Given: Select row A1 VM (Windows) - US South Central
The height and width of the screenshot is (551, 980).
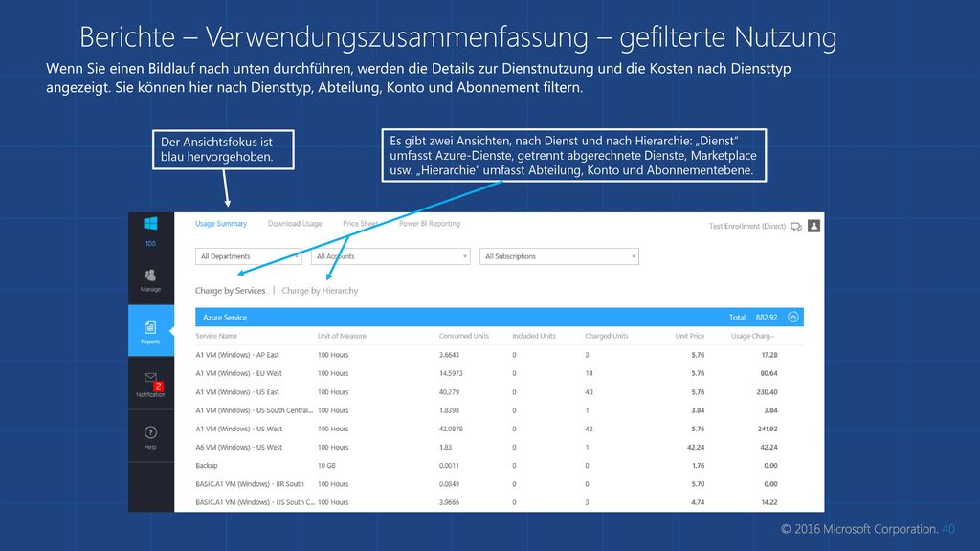Looking at the screenshot, I should 500,410.
